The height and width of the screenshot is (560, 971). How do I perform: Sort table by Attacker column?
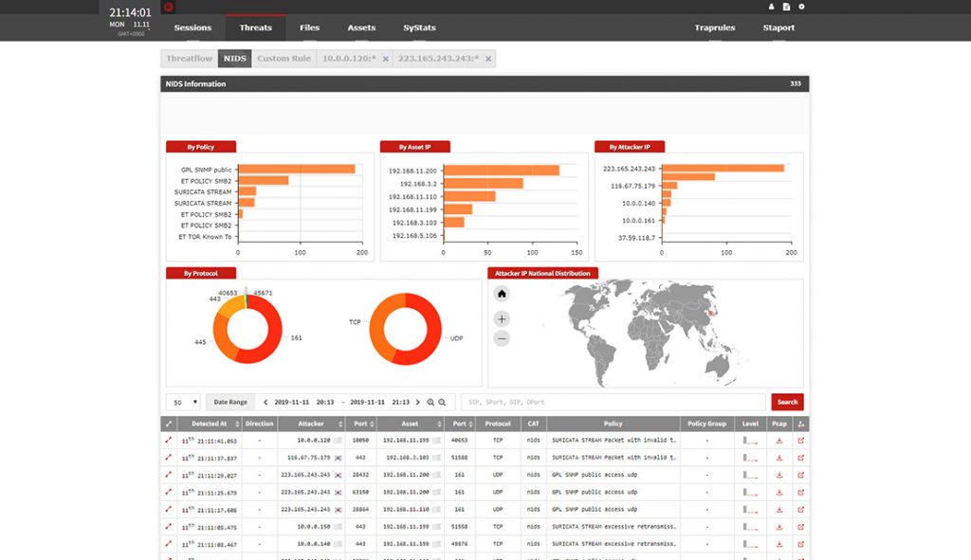coord(311,424)
